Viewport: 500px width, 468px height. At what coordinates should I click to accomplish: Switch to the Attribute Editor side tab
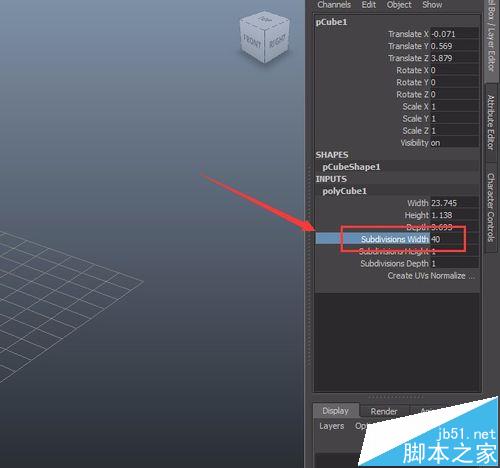[x=490, y=122]
